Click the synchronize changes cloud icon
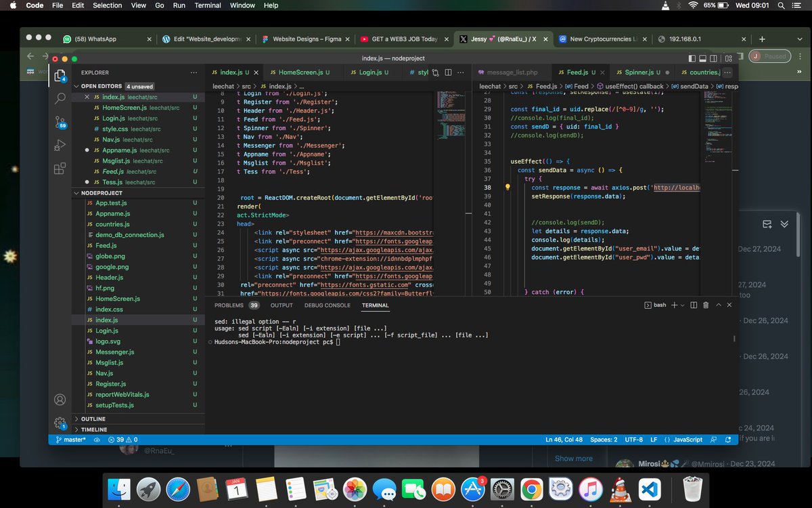The image size is (812, 508). coord(97,440)
